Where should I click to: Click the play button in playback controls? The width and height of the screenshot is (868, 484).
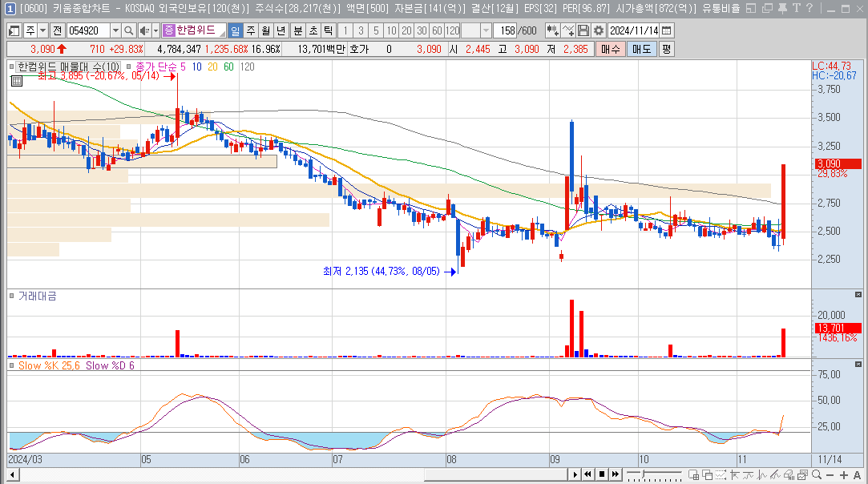coord(575,474)
